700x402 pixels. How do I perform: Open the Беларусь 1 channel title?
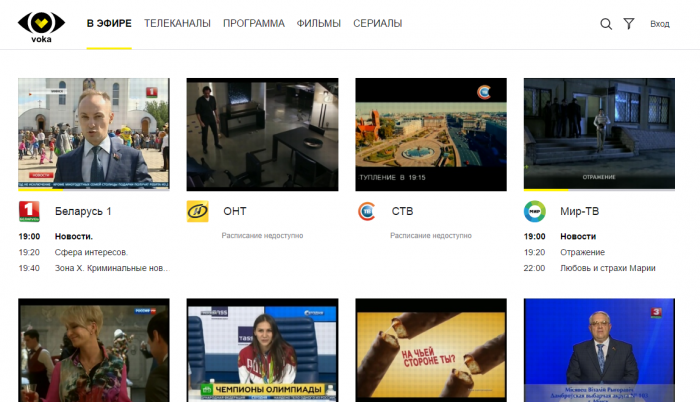click(83, 212)
